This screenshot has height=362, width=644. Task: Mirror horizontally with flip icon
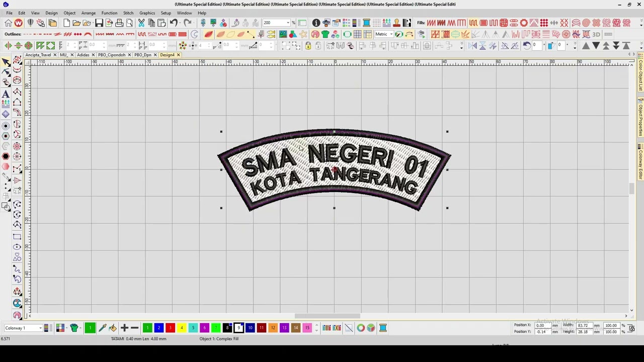472,46
